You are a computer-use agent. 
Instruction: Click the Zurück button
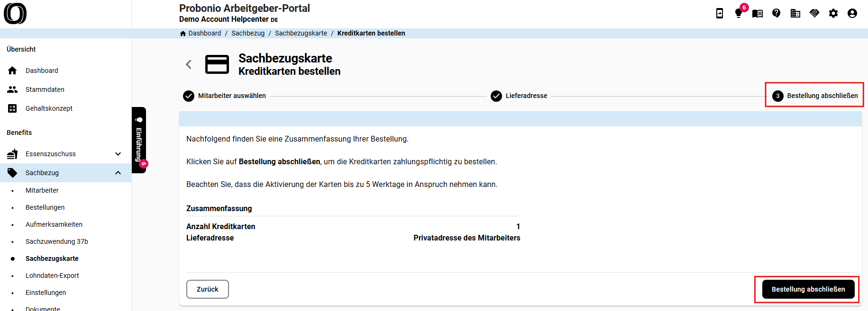tap(208, 289)
